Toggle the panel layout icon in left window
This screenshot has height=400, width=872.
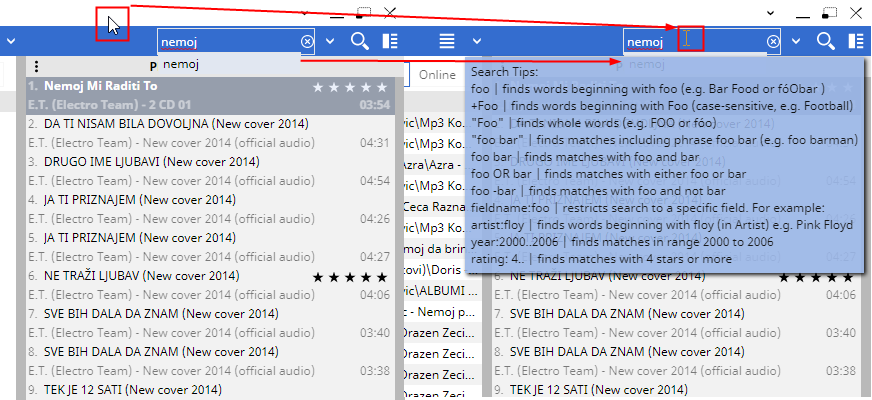(390, 41)
